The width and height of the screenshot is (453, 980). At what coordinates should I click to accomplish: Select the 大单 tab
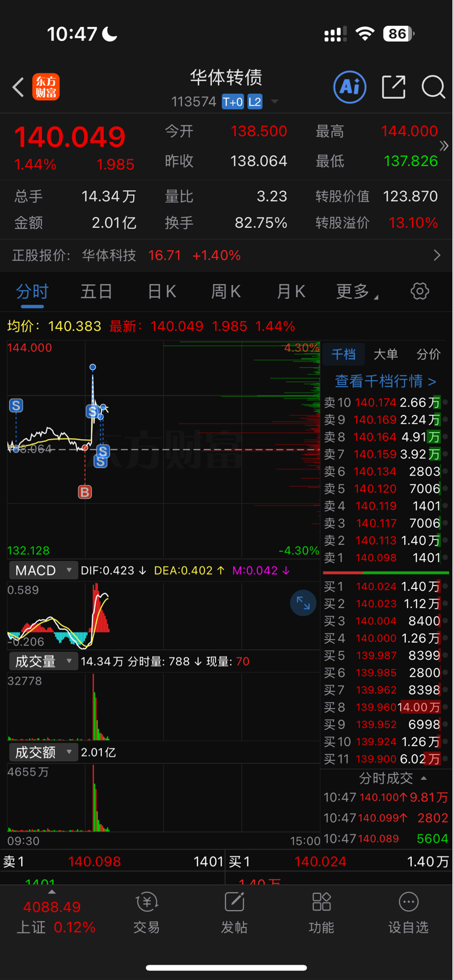(x=386, y=354)
